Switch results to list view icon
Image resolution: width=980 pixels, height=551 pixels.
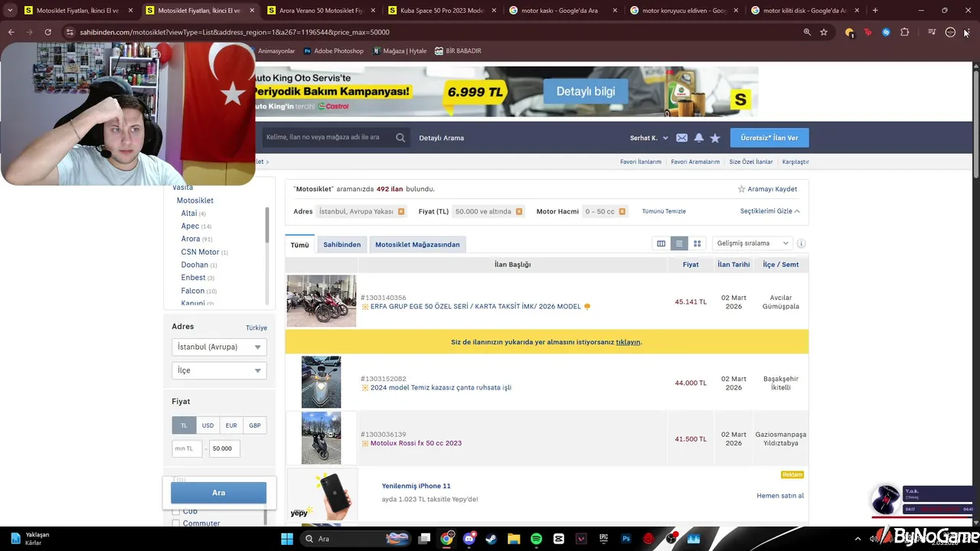678,243
